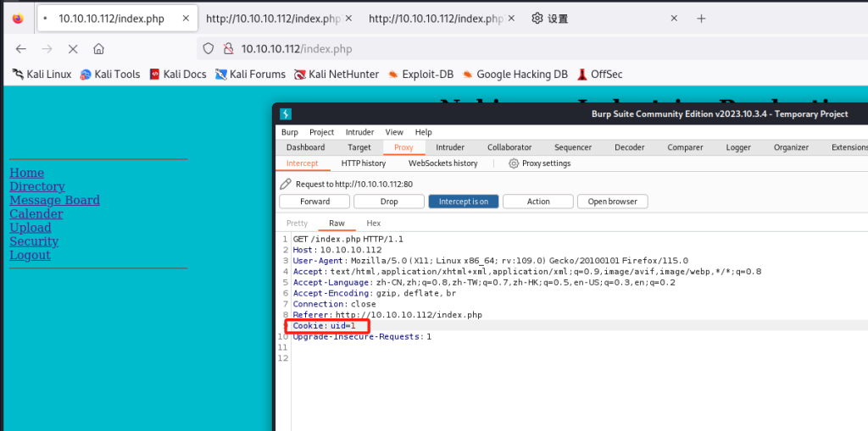Open the Intruder menu in menu bar
868x431 pixels.
point(359,132)
